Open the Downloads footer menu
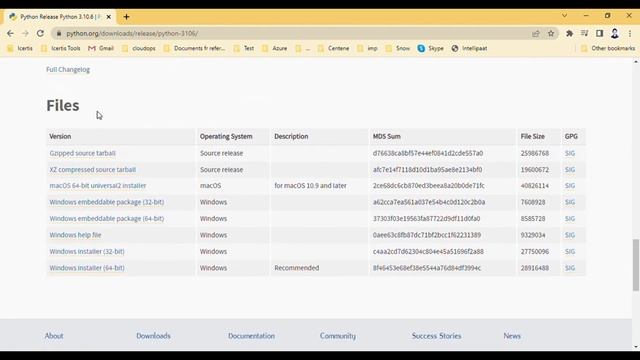The width and height of the screenshot is (640, 360). [x=153, y=336]
